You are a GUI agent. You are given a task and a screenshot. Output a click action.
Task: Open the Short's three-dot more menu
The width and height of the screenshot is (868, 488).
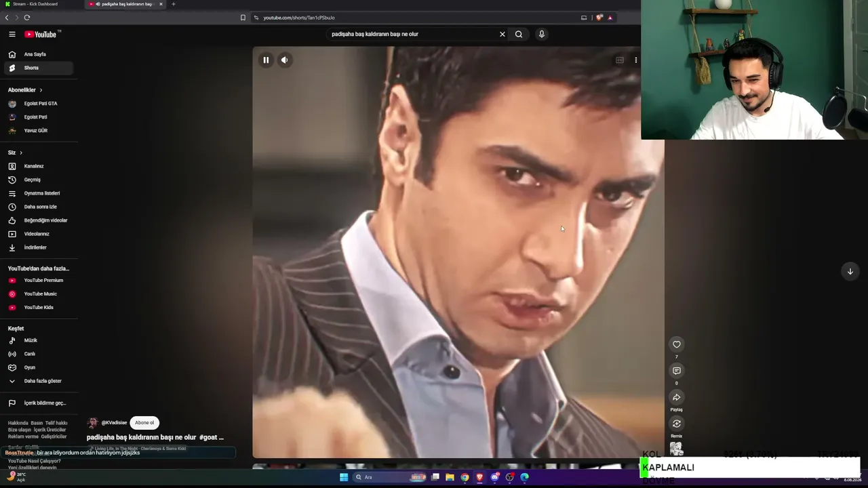635,60
